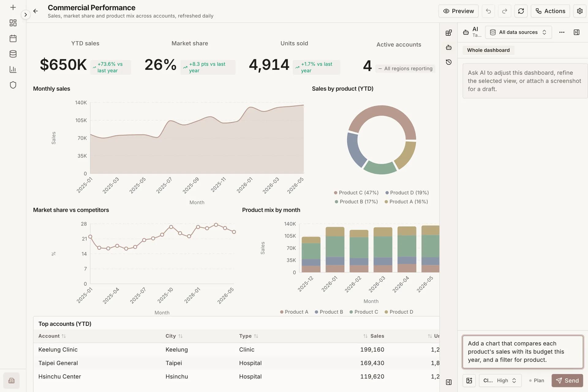The width and height of the screenshot is (588, 392).
Task: Redo the last change
Action: [505, 11]
